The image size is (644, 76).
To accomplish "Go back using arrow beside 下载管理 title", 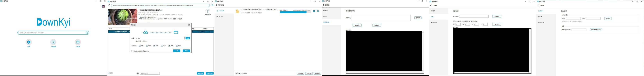I will coord(216,5).
